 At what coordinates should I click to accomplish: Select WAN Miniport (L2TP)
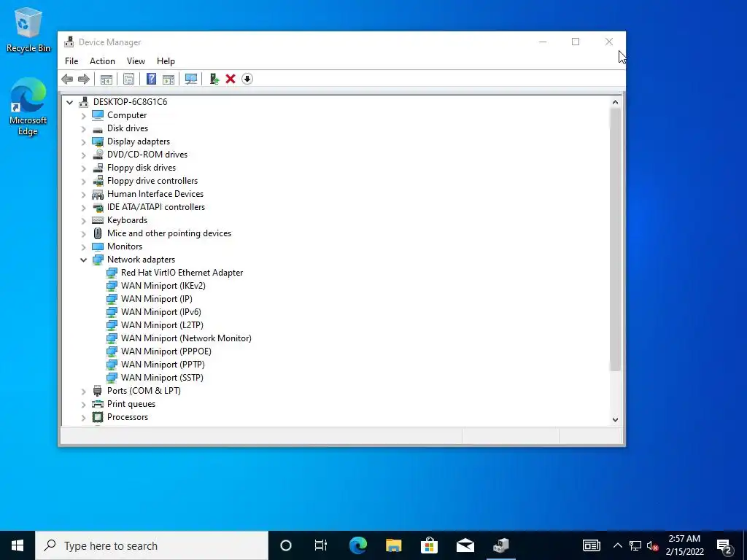(162, 324)
